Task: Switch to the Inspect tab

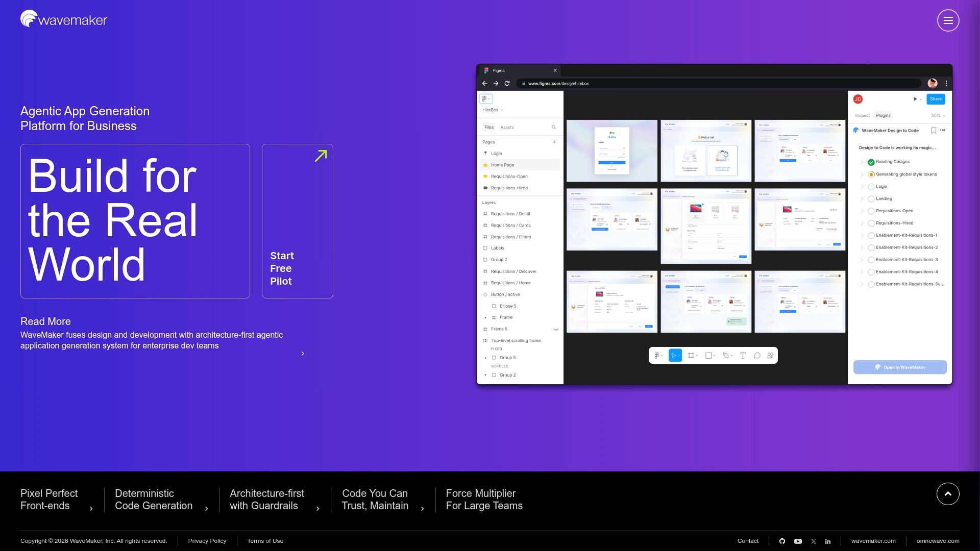Action: pos(862,116)
